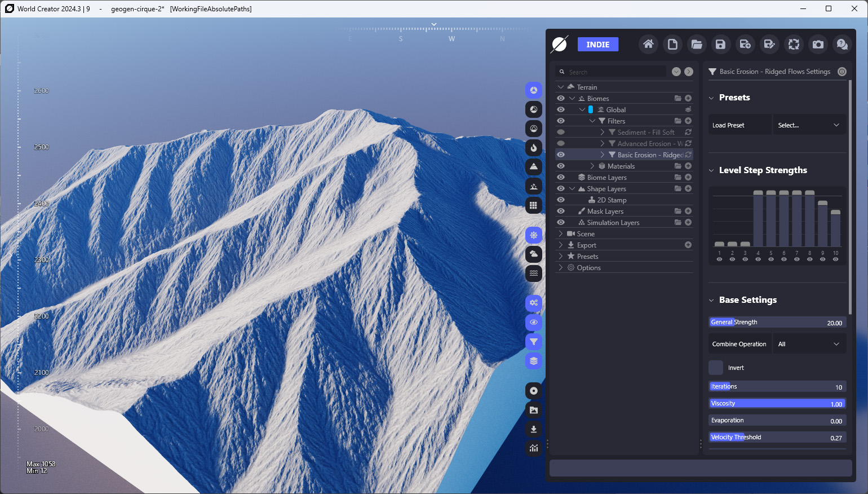The image size is (868, 494).
Task: Take a screenshot with the camera icon
Action: [818, 45]
